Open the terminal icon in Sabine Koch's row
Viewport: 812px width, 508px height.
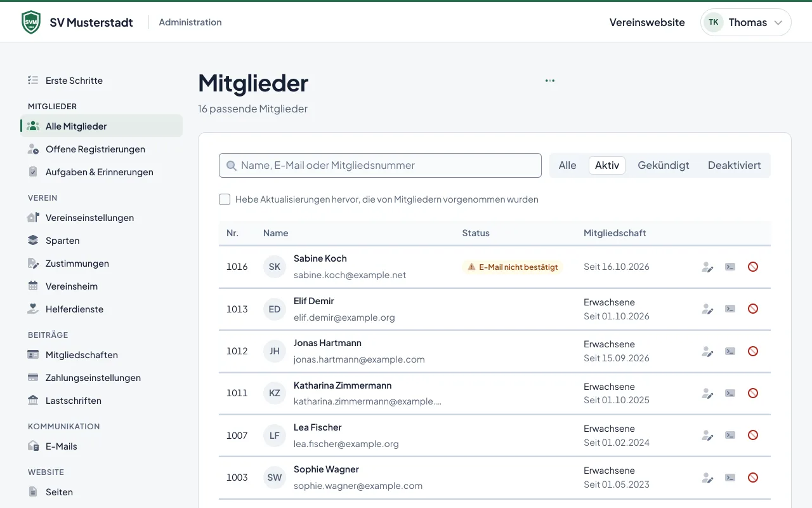(x=730, y=267)
